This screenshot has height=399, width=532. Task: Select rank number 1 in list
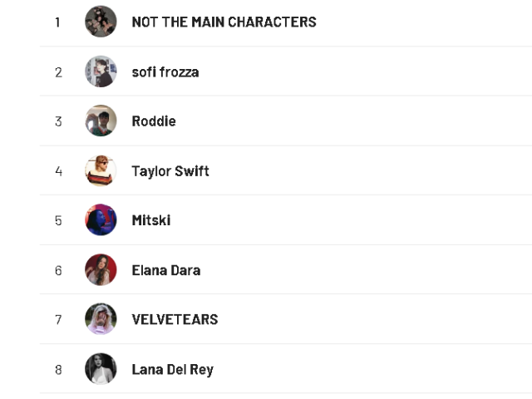click(57, 22)
